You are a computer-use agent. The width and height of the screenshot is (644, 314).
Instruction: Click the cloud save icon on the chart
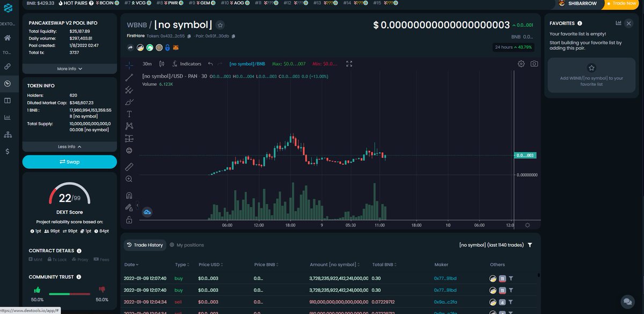tap(147, 212)
